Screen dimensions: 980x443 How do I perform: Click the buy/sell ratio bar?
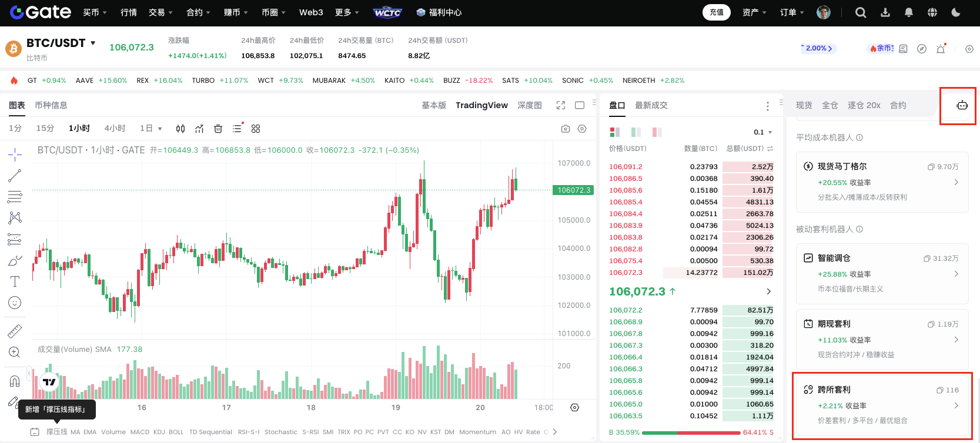tap(691, 432)
